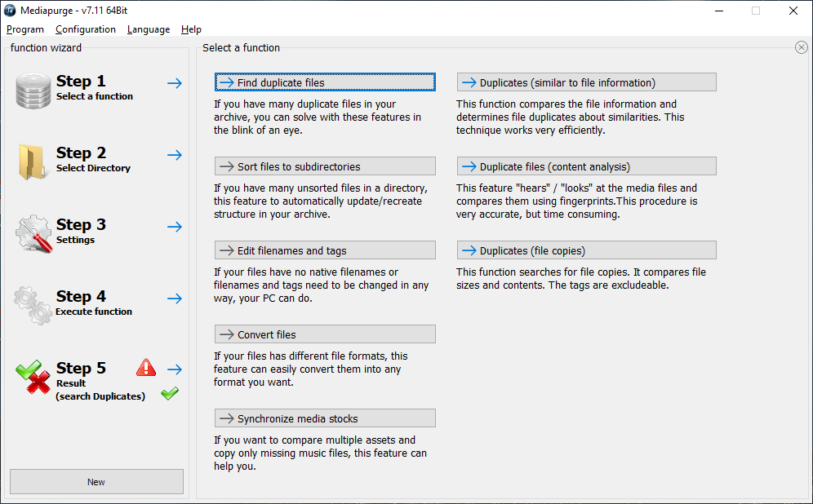
Task: Click the 'hears / looks' fingerprint description
Action: [x=576, y=201]
